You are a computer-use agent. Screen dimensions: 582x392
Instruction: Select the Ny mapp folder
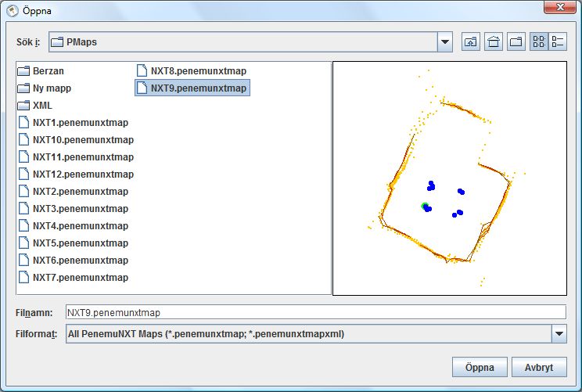coord(44,88)
